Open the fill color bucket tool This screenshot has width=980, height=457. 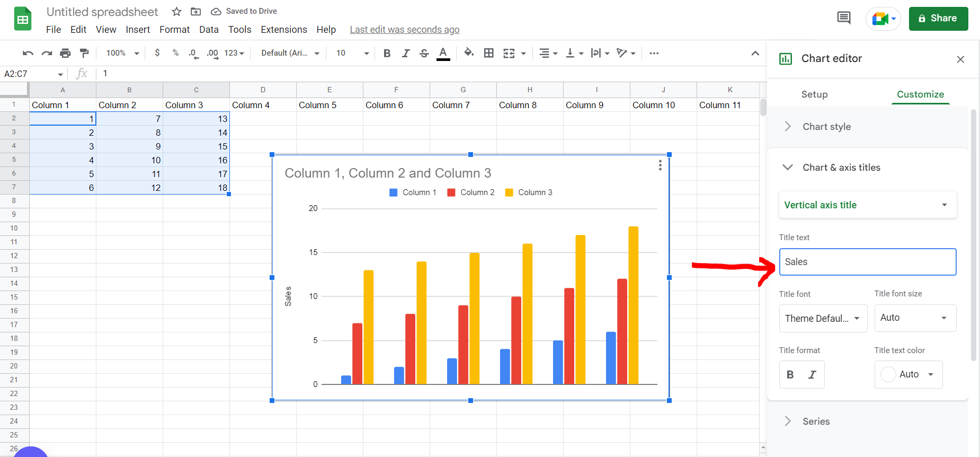click(x=469, y=52)
